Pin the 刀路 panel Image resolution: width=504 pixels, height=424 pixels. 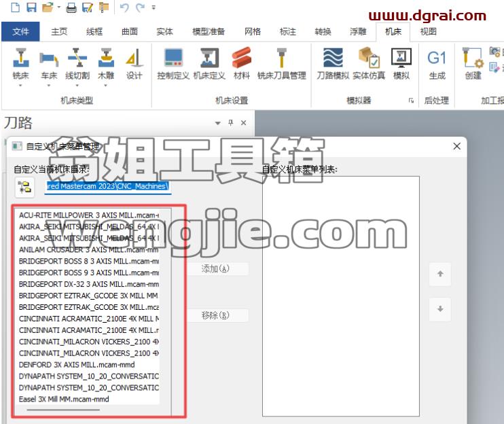230,122
